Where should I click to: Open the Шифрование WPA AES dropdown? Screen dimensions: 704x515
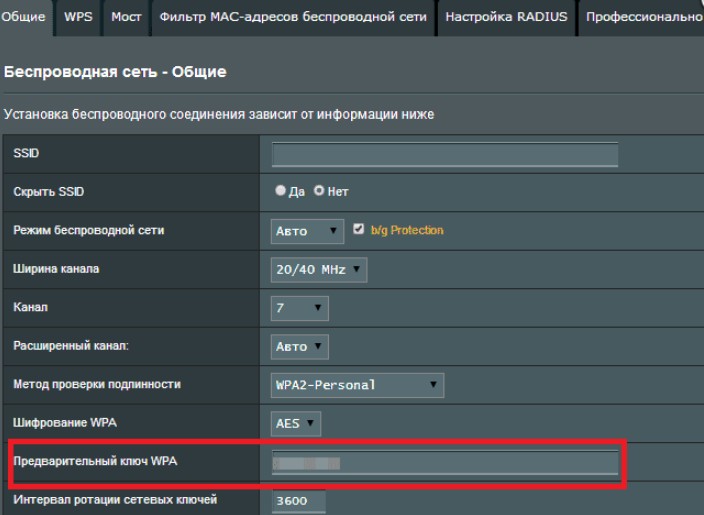tap(296, 424)
